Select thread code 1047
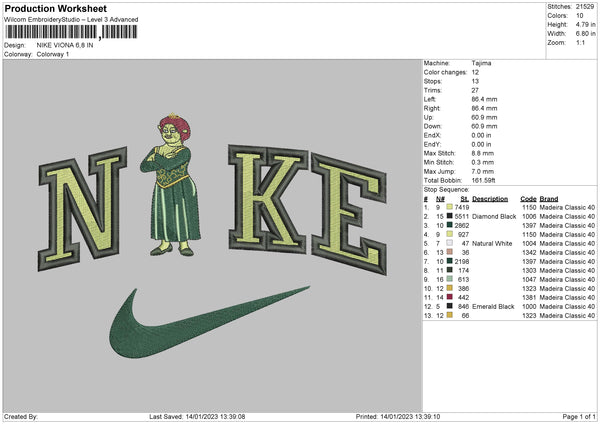 click(x=529, y=279)
